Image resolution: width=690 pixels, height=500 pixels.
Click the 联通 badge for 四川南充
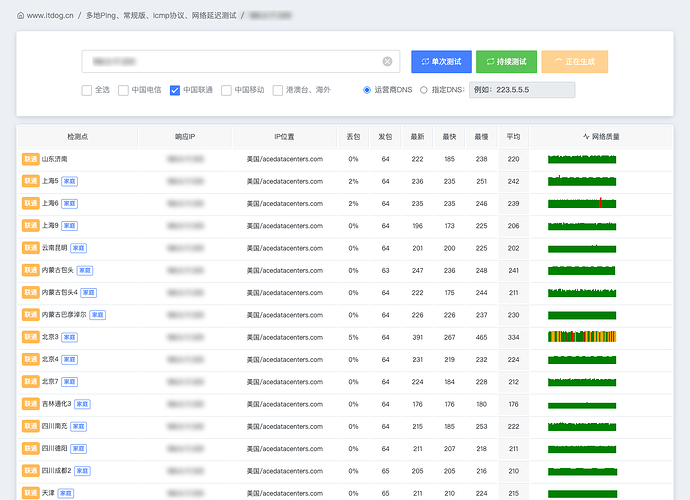point(31,426)
